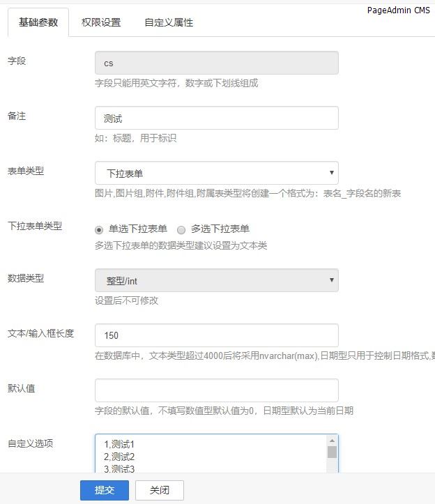Click the disabled 字段 input showing cs
This screenshot has width=435, height=504.
[216, 63]
